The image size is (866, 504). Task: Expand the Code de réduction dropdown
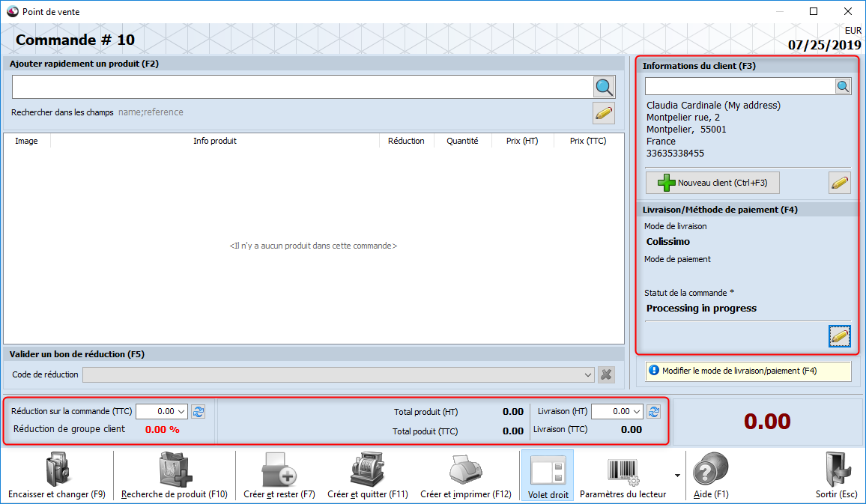(587, 375)
